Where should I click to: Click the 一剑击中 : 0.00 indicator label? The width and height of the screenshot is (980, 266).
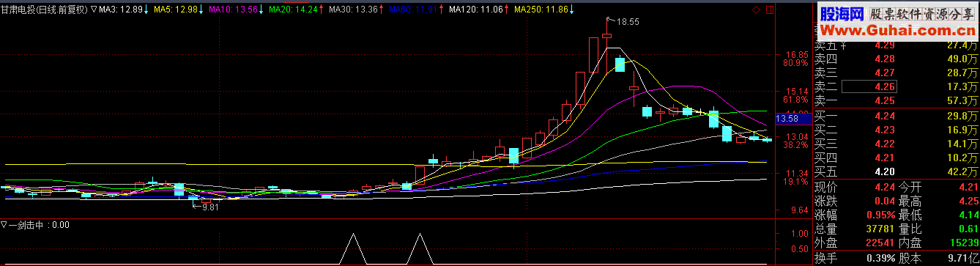pos(39,225)
